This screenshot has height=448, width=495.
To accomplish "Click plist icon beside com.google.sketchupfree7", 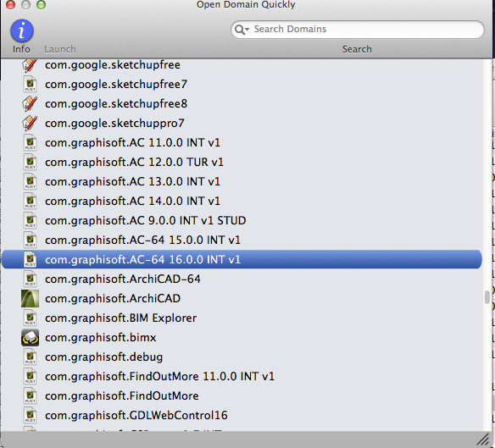I will pos(31,85).
